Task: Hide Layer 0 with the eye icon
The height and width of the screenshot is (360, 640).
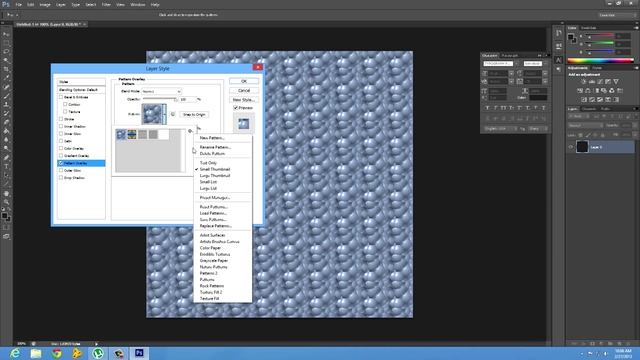Action: (571, 147)
